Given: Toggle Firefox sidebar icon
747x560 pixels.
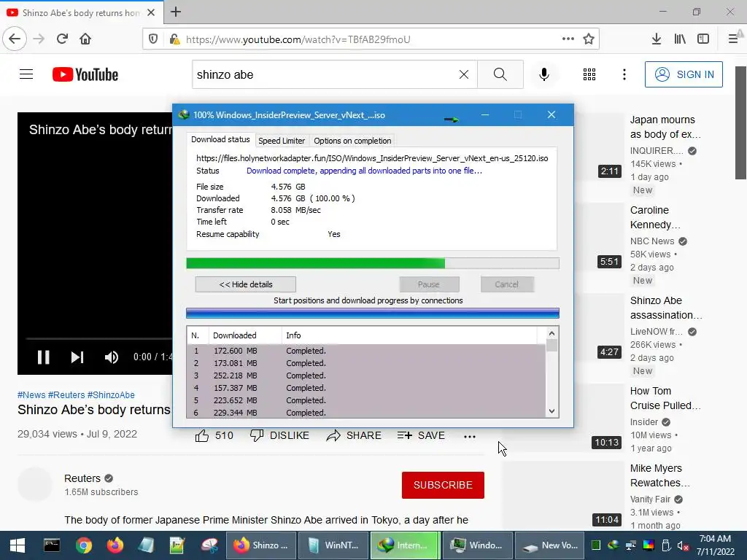Looking at the screenshot, I should click(x=703, y=39).
